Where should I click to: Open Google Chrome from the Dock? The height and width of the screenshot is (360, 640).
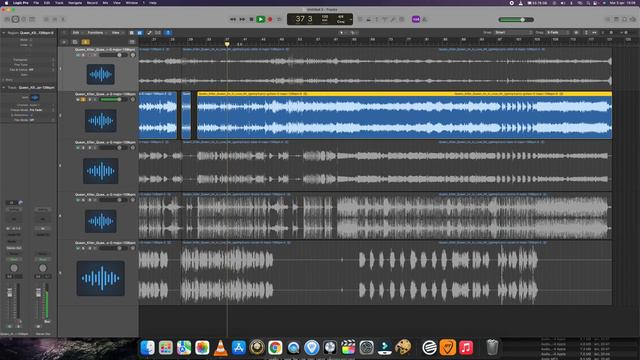(275, 347)
